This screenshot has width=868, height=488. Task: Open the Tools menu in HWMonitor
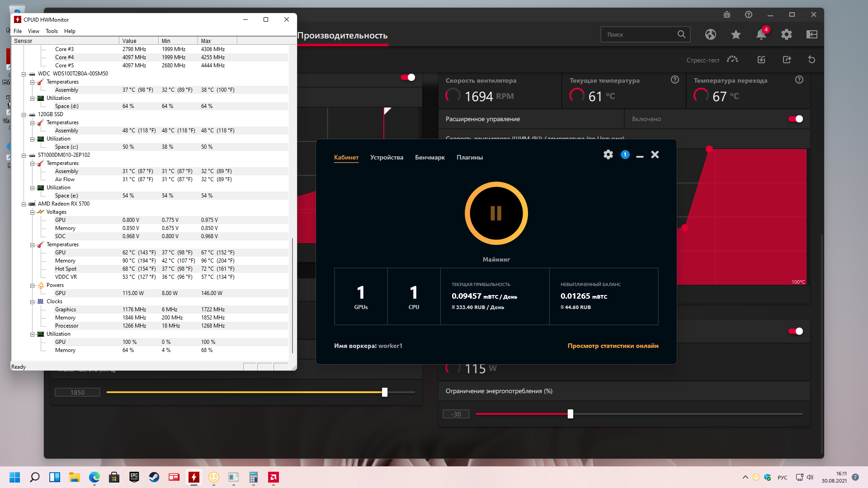[x=52, y=31]
